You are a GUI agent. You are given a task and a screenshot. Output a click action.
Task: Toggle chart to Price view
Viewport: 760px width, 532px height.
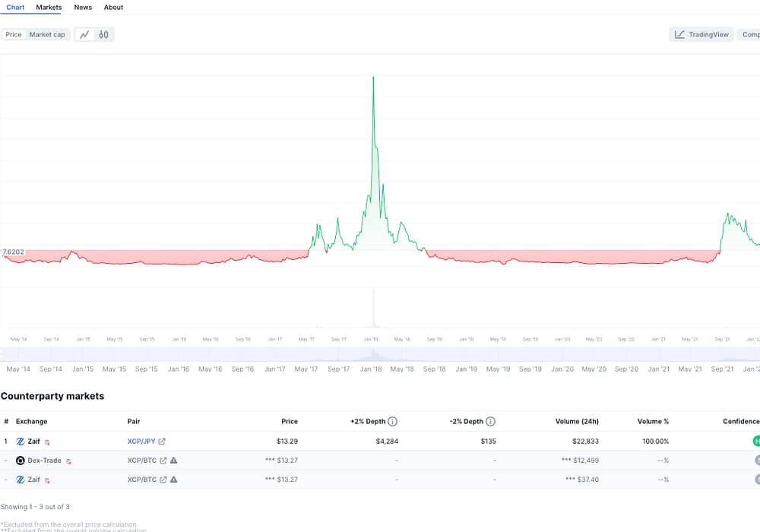pos(14,34)
